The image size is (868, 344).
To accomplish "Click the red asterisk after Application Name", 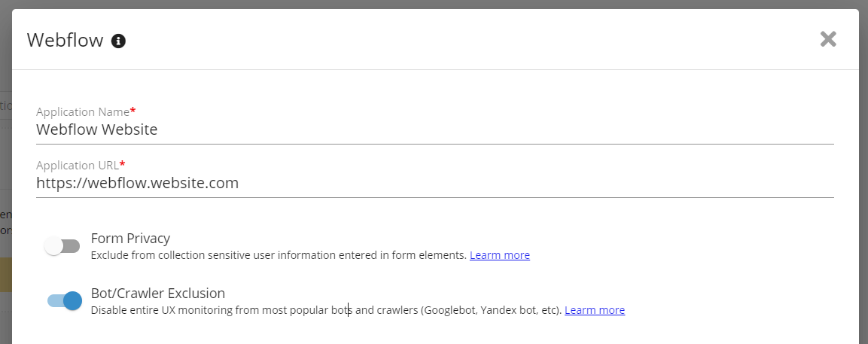I will (133, 111).
